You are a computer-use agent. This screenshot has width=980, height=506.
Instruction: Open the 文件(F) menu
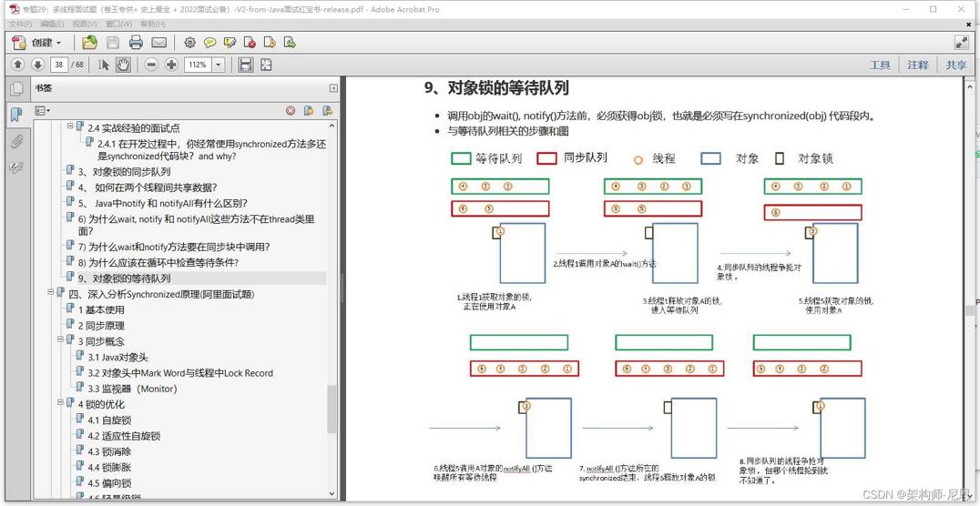click(19, 24)
